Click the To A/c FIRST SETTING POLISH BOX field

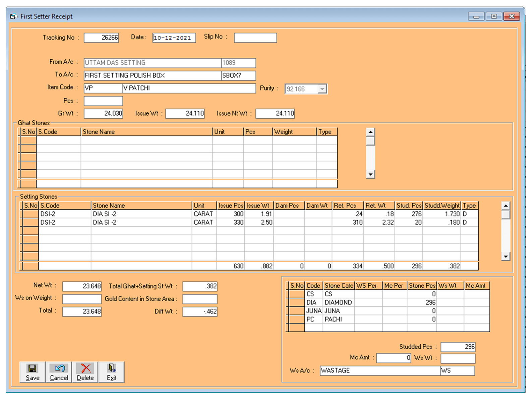click(x=153, y=75)
